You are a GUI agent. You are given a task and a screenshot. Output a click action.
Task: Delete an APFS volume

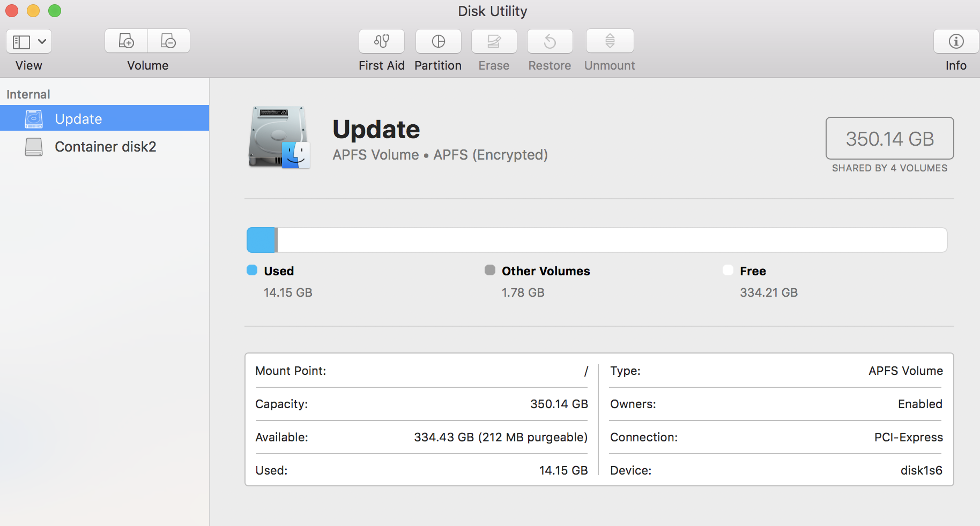[x=168, y=41]
